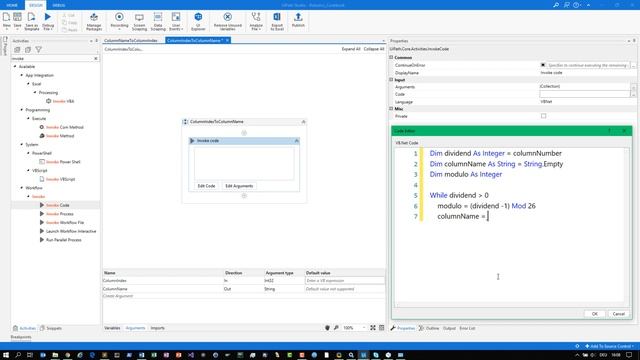Open ColumnNameToColumnIndex document tab
Viewport: 640px width, 360px height.
point(131,40)
